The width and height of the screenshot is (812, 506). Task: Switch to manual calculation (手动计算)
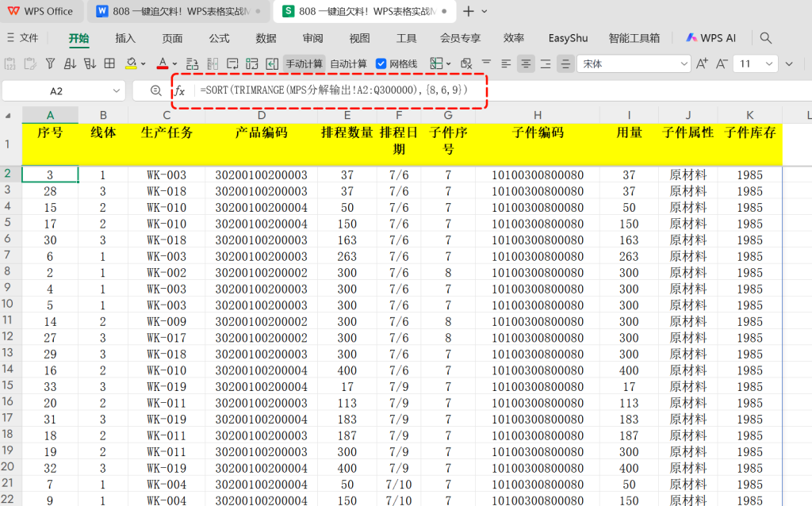(304, 63)
